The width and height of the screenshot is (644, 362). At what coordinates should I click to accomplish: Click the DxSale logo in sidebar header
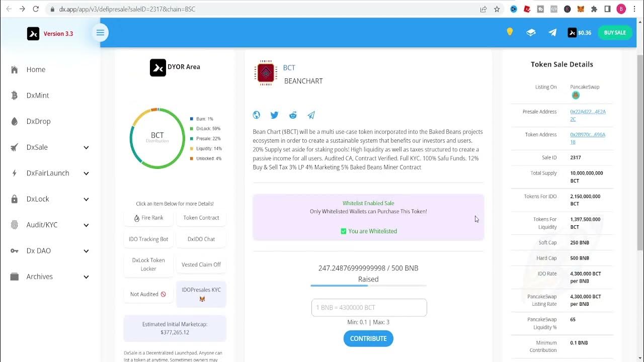[33, 34]
